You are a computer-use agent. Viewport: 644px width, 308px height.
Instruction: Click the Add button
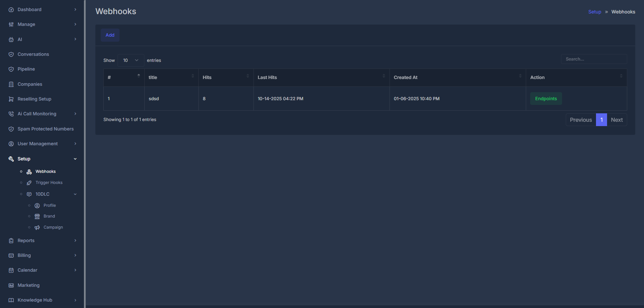coord(110,35)
